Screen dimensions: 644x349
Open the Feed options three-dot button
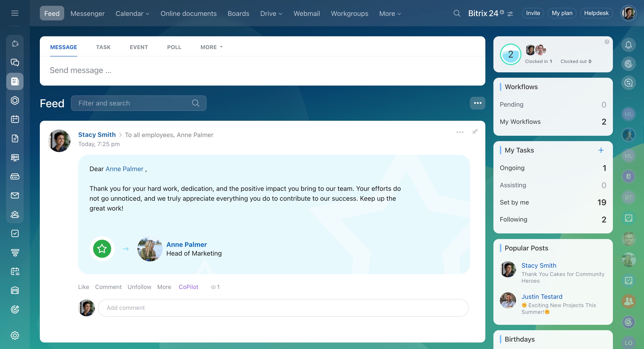click(x=478, y=103)
